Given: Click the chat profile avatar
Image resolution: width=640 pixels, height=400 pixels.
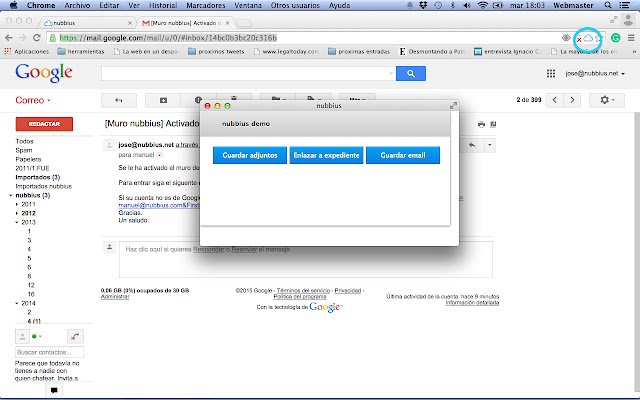Looking at the screenshot, I should [22, 337].
